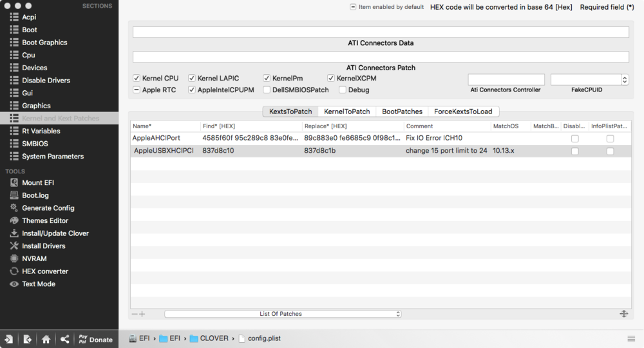Image resolution: width=644 pixels, height=348 pixels.
Task: Select the SMBIOS section in sidebar
Action: [35, 144]
